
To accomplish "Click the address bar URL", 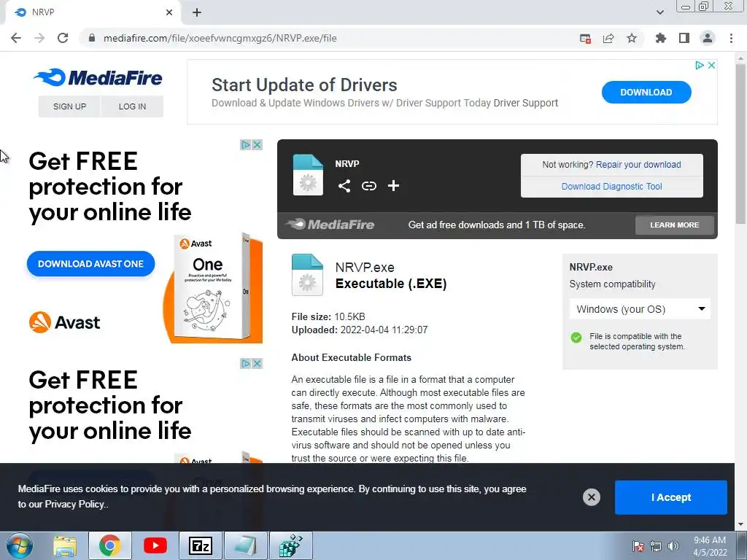I will tap(220, 38).
